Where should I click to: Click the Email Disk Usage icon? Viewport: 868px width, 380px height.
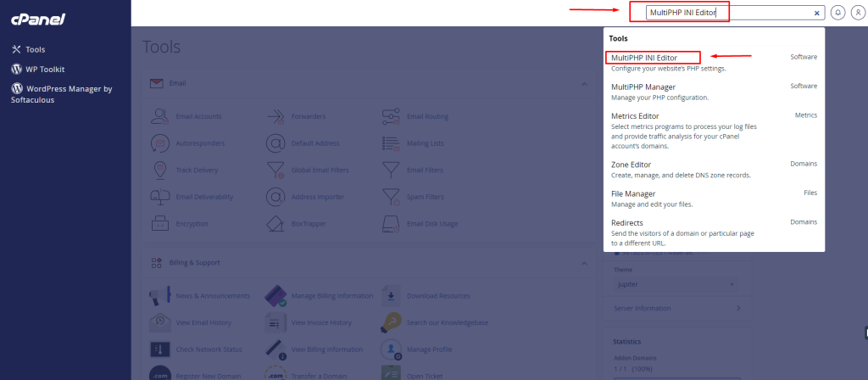tap(391, 224)
